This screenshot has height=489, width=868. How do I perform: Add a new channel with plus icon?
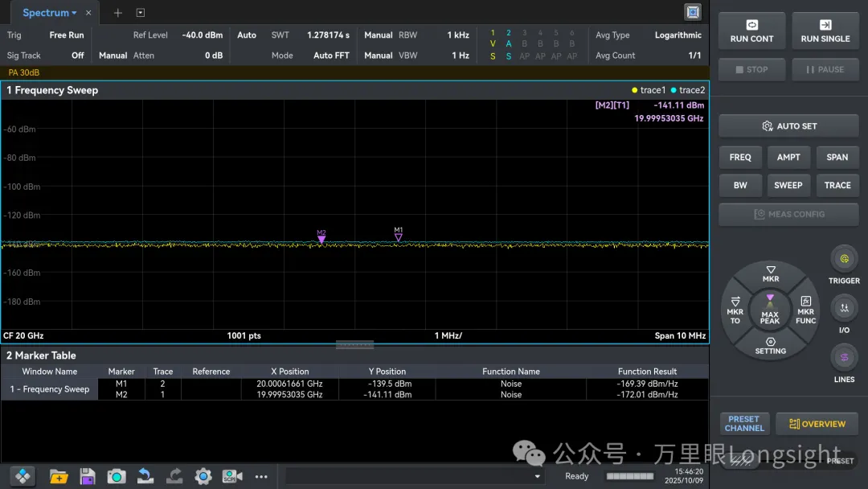point(118,13)
